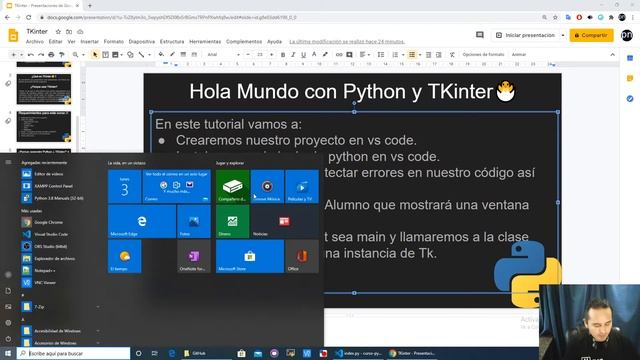640x360 pixels.
Task: Insert a link
Action: 339,55
